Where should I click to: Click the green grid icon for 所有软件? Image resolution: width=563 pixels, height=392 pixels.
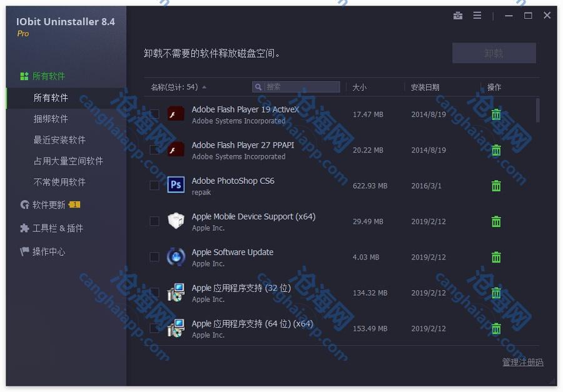point(24,76)
